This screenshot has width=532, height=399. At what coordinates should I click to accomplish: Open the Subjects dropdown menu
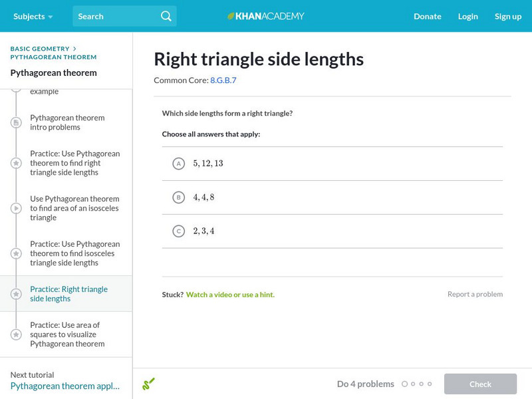pos(33,16)
